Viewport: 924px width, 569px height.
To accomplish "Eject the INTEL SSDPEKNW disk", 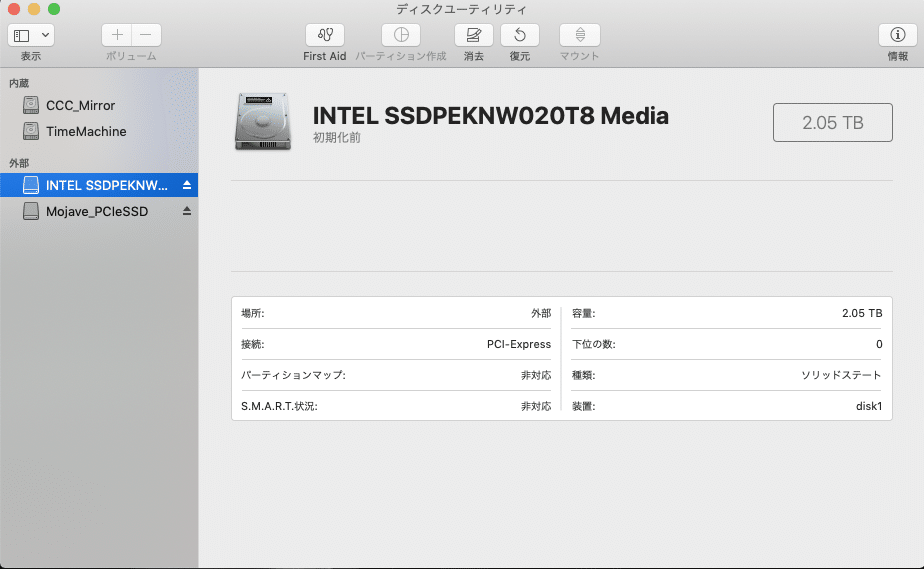I will [x=187, y=185].
